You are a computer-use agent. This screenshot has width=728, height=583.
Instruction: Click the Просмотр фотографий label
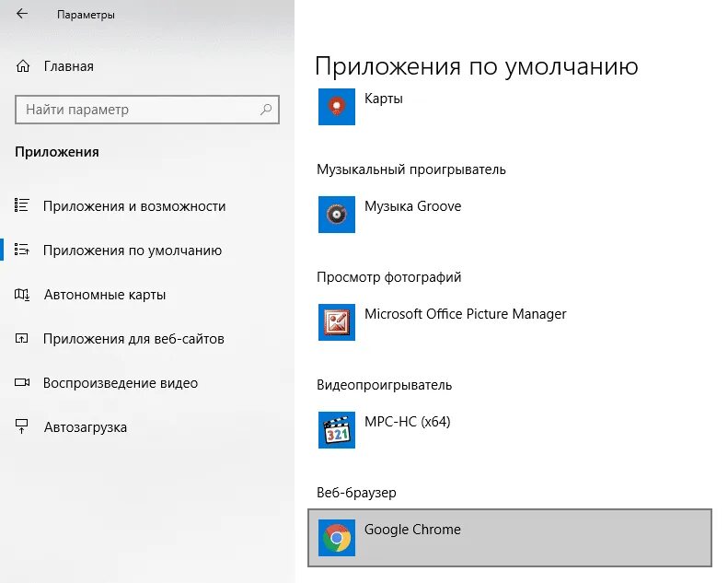[x=388, y=277]
